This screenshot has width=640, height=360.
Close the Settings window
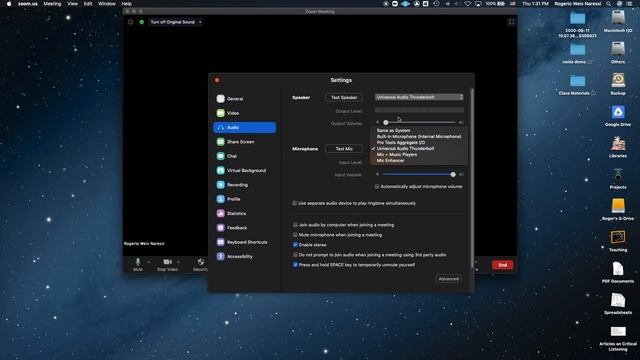[217, 80]
